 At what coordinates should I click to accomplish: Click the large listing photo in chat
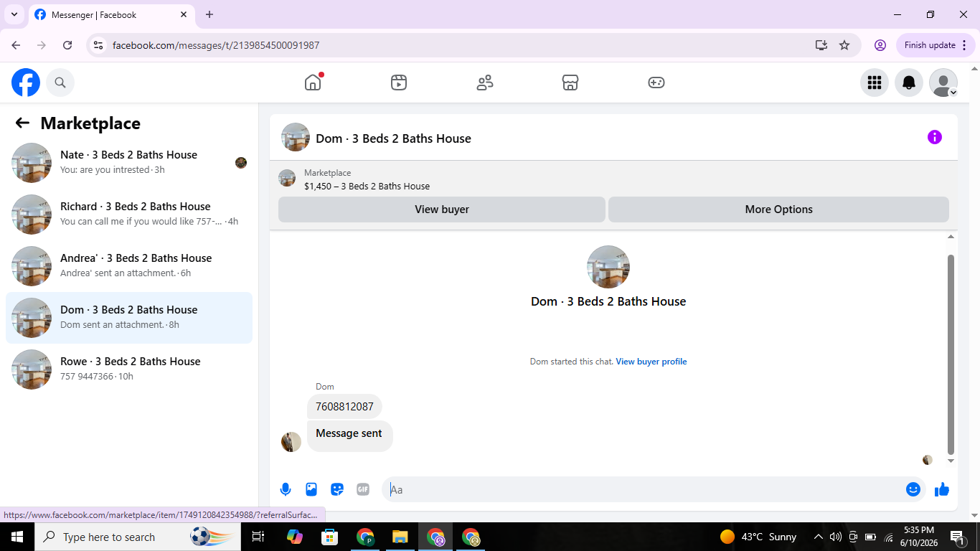[x=608, y=267]
